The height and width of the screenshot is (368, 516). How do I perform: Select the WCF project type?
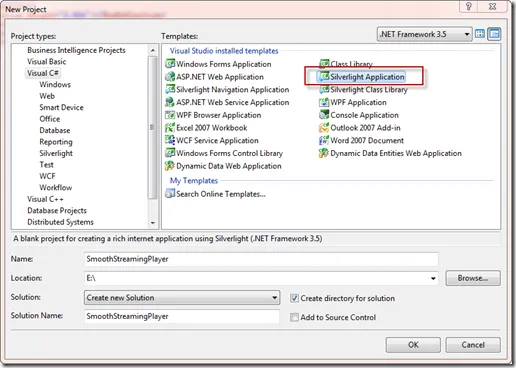click(47, 176)
